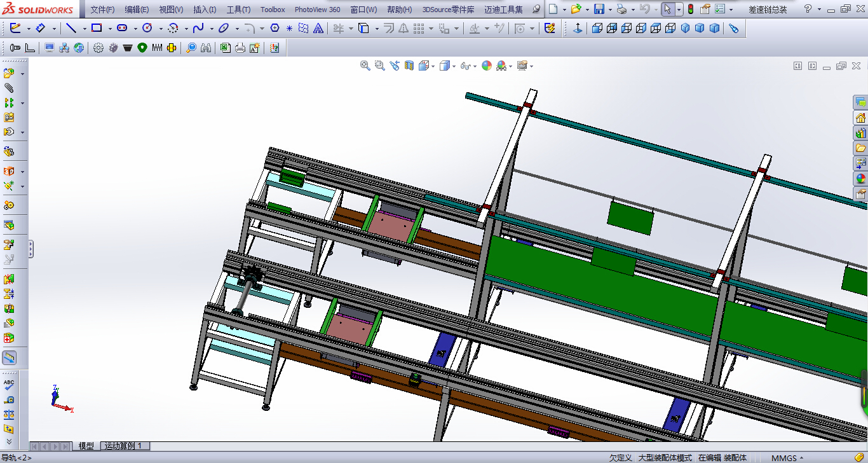Expand Display Style dropdown in view toolbar
Screen dimensions: 868x463
(x=454, y=66)
